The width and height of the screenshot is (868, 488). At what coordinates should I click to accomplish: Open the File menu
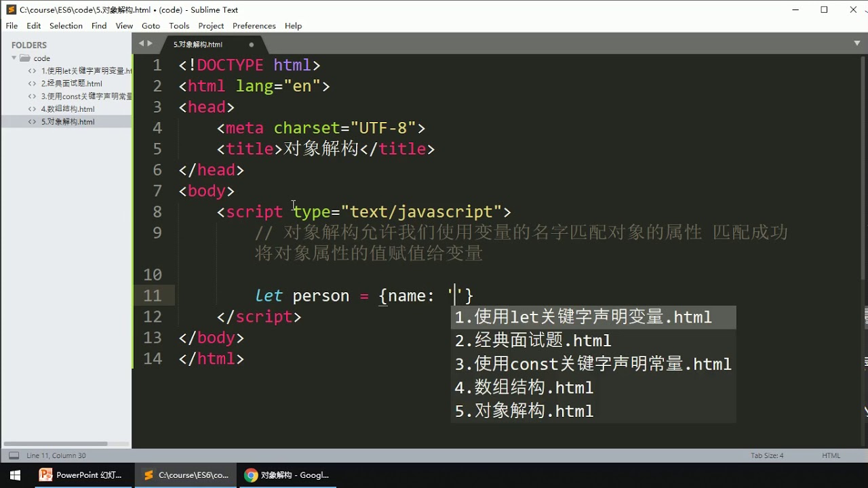[x=12, y=26]
